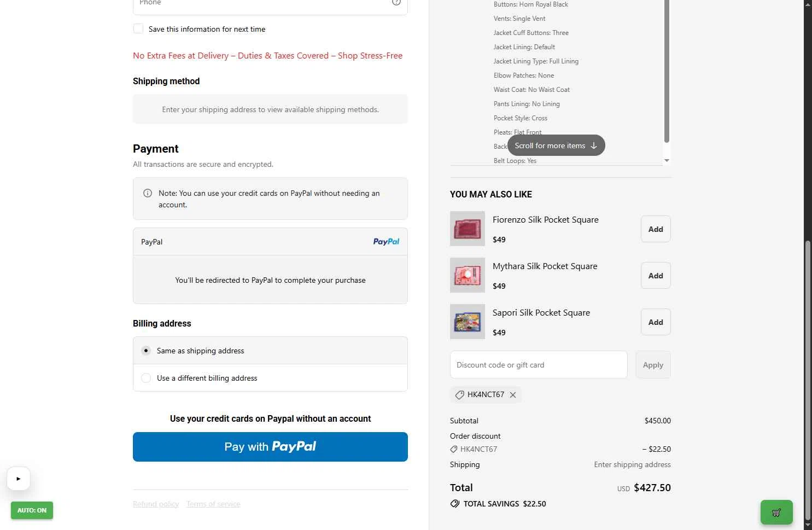Add Sapori Silk Pocket Square
The height and width of the screenshot is (530, 812).
656,322
